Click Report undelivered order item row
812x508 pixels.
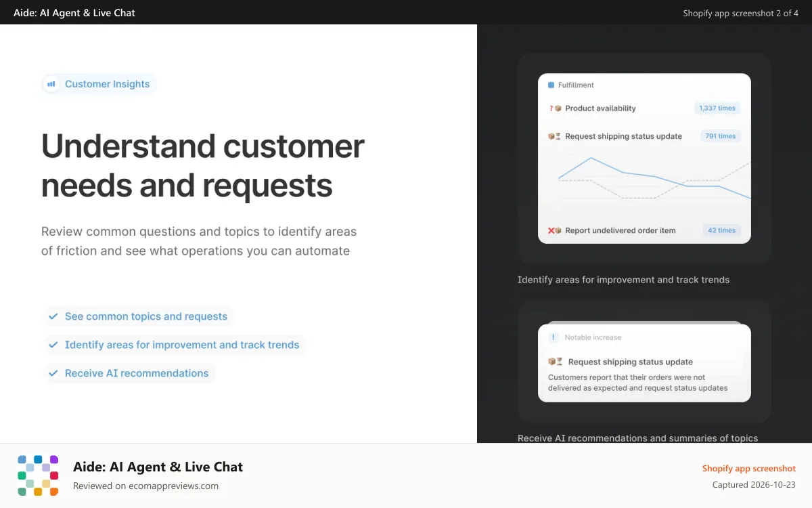(x=644, y=230)
